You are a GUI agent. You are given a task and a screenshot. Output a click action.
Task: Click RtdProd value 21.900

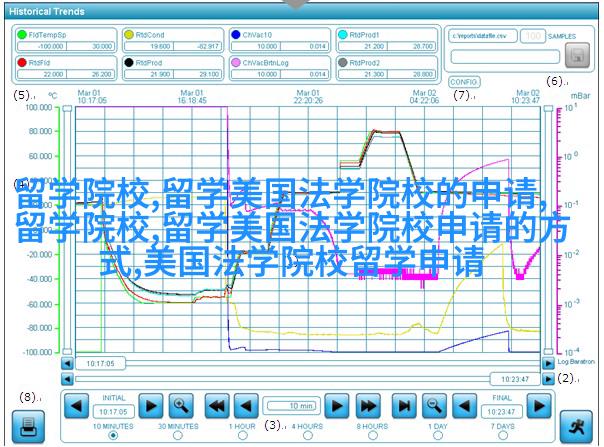pos(149,74)
